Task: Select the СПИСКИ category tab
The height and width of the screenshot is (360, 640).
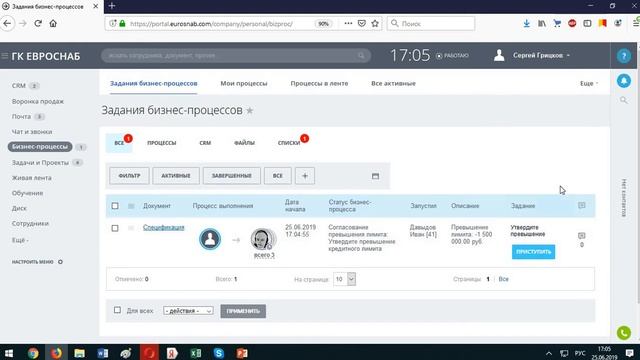Action: 289,143
